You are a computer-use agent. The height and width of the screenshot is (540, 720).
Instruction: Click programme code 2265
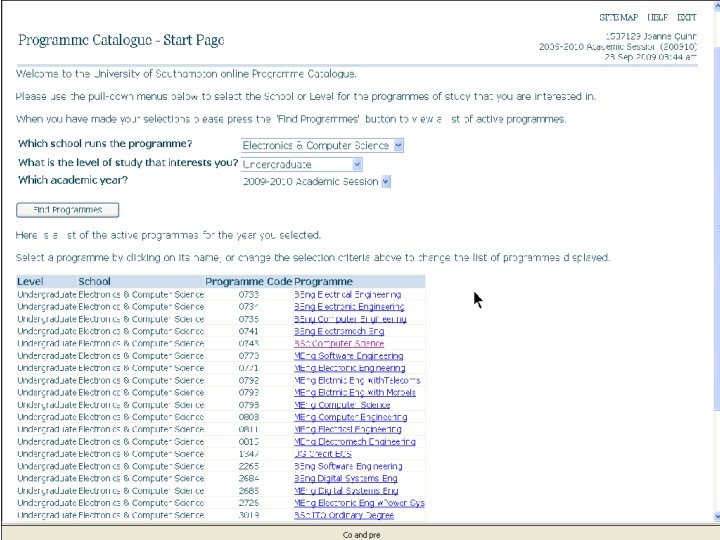pyautogui.click(x=248, y=466)
